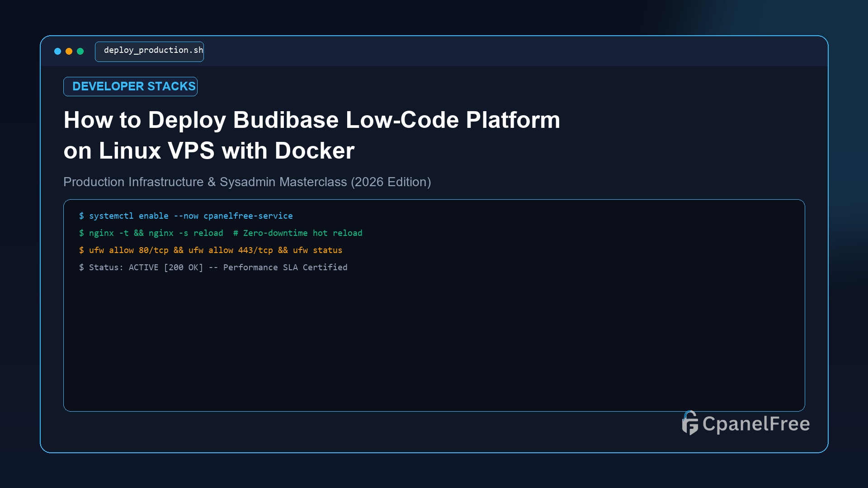Click the CpanelFree logo icon

coord(690,423)
